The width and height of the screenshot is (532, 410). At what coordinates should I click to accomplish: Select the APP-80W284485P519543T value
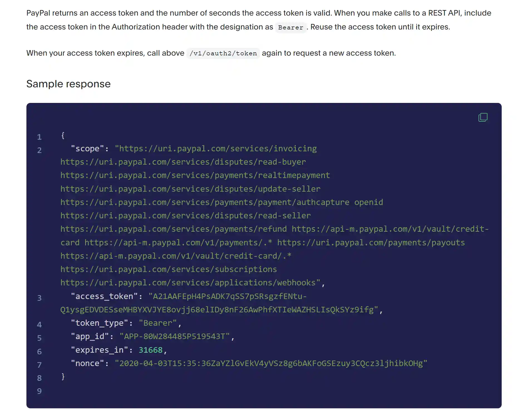tap(174, 336)
